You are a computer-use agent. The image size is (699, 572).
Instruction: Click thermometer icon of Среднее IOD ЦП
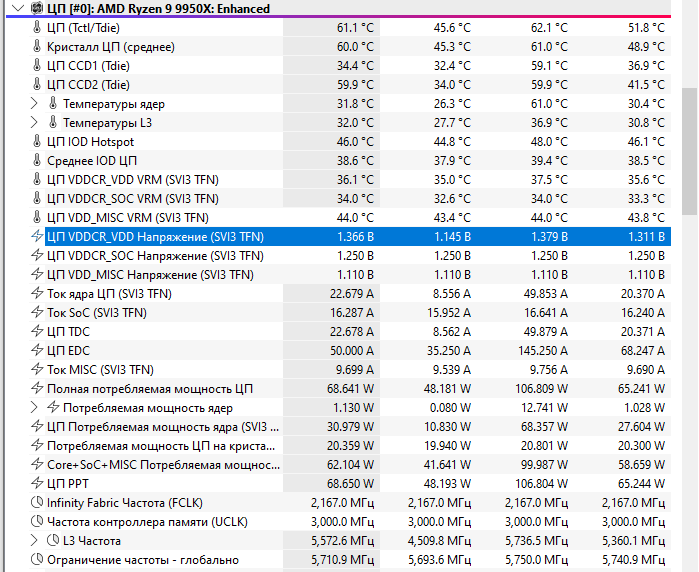[37, 160]
